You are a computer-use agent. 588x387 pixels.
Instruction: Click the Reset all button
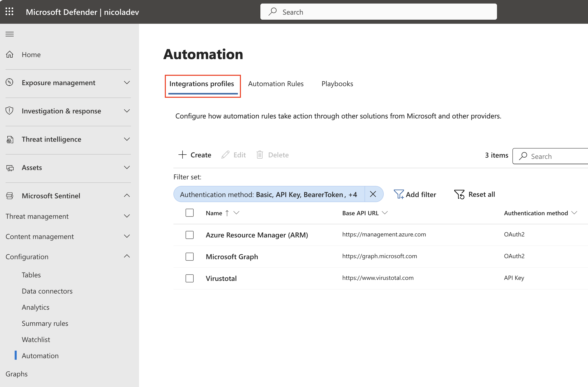pos(474,194)
